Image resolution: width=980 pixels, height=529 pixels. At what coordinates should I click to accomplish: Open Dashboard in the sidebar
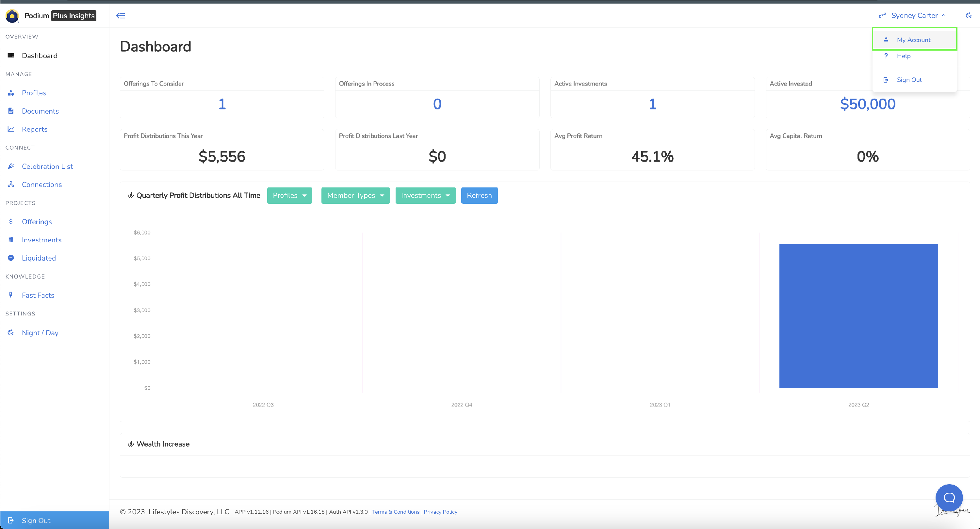40,56
